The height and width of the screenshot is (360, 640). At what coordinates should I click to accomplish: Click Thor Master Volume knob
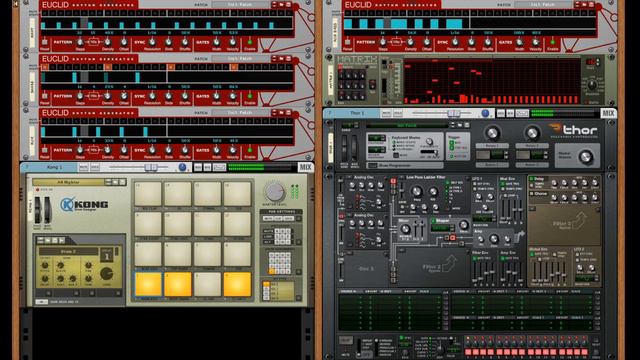tap(586, 157)
